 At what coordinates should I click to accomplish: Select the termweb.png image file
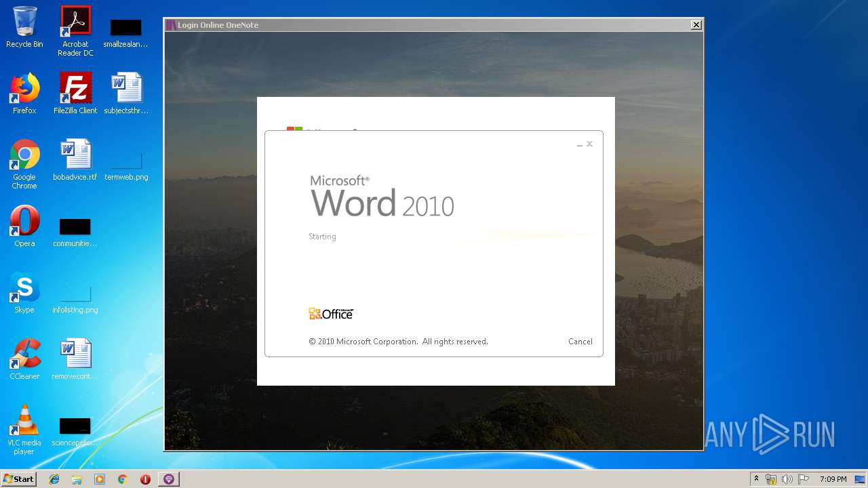click(126, 166)
